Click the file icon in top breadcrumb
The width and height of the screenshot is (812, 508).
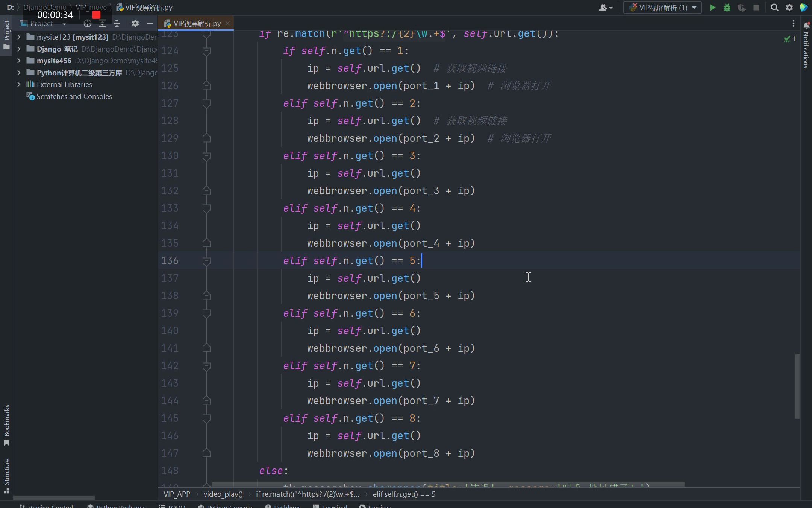(120, 8)
